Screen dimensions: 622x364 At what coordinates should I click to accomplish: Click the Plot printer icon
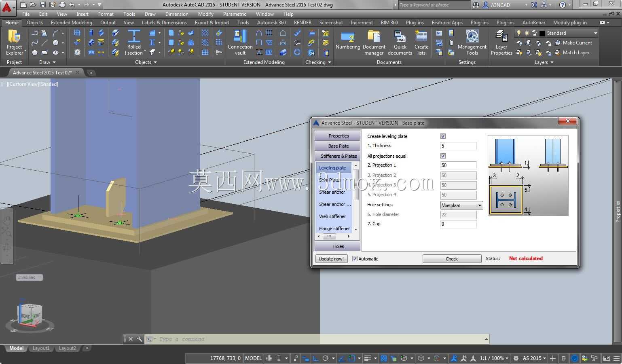[x=62, y=5]
